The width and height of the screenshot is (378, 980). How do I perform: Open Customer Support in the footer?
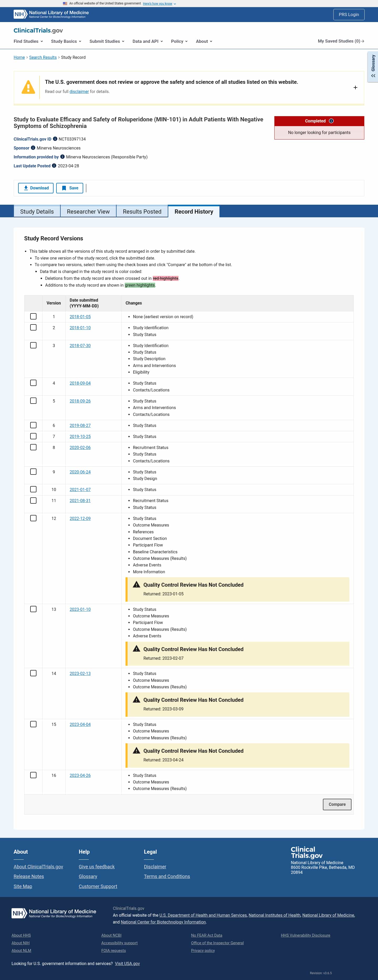point(98,886)
